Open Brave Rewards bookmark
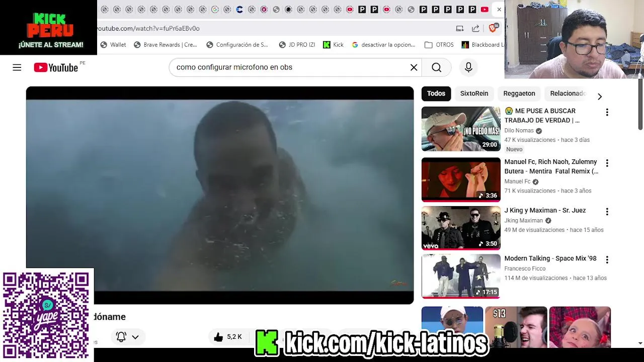This screenshot has width=644, height=362. 165,45
